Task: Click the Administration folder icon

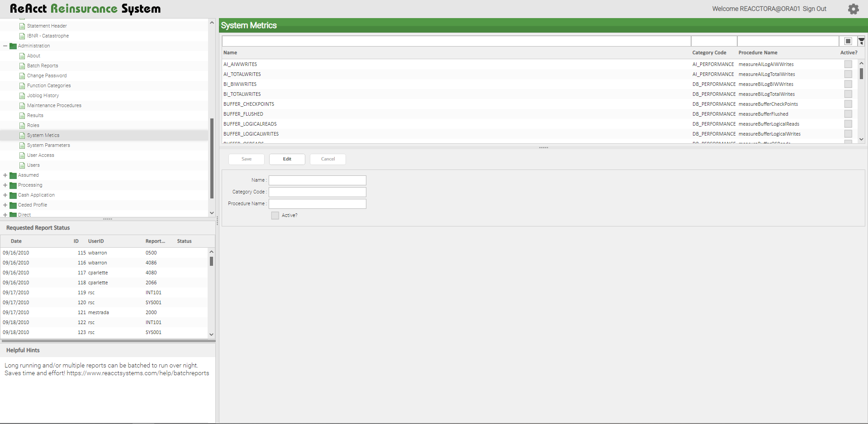Action: (13, 46)
